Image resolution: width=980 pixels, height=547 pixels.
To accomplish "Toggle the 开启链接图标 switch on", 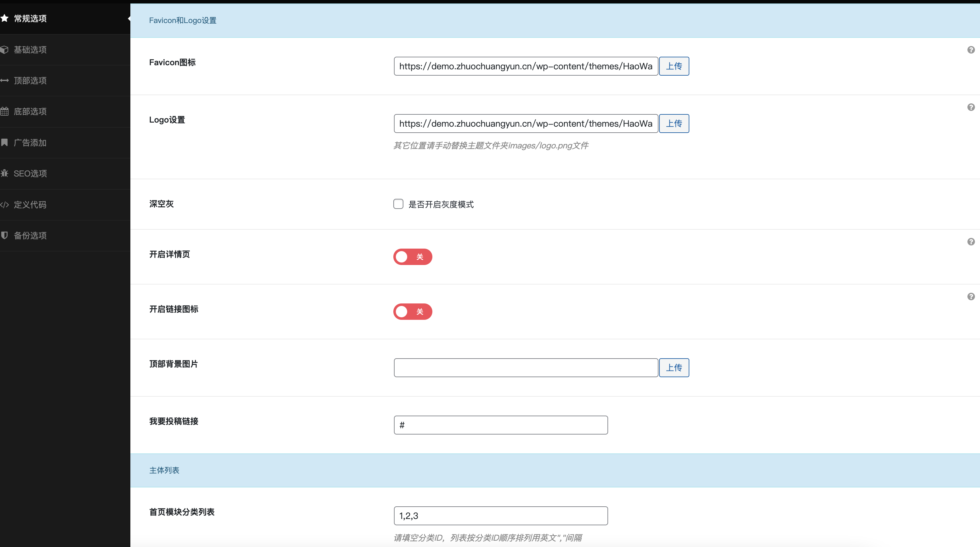I will click(x=413, y=311).
